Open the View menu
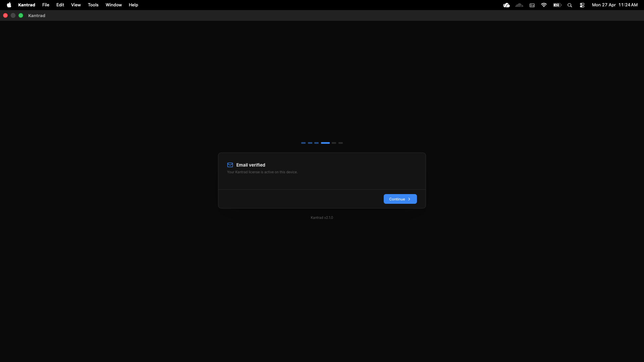The width and height of the screenshot is (644, 362). 76,5
